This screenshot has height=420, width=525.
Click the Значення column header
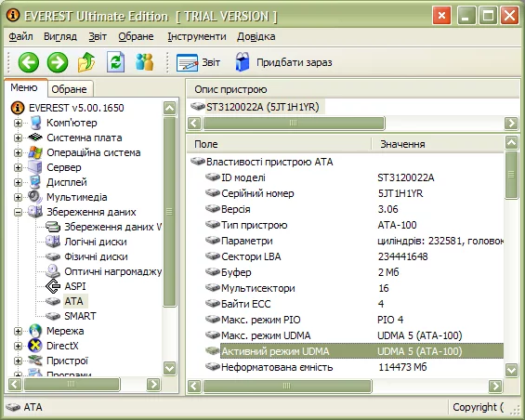point(402,144)
